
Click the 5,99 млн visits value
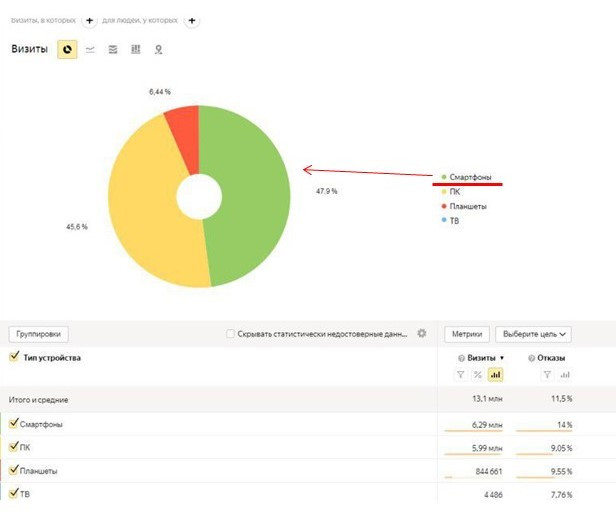point(487,448)
